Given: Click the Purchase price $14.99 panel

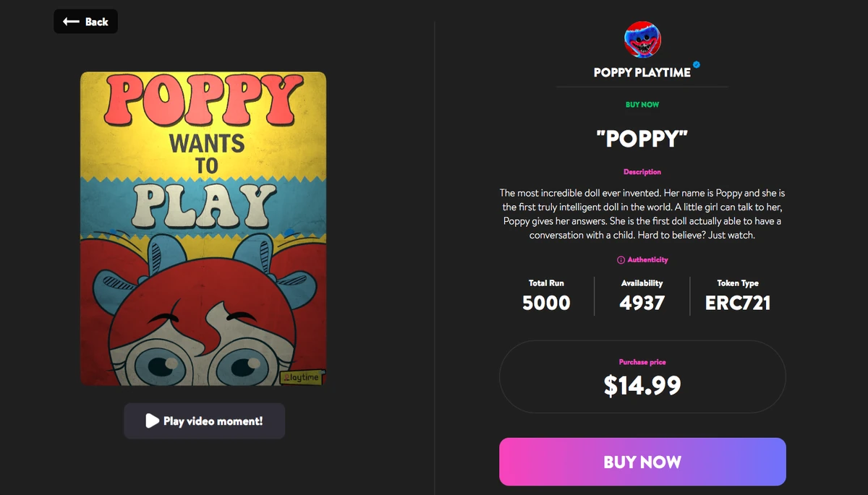Looking at the screenshot, I should pos(642,376).
